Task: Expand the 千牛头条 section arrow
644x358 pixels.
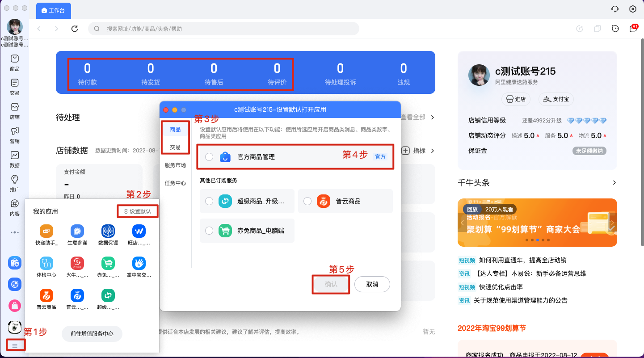Action: [x=614, y=183]
